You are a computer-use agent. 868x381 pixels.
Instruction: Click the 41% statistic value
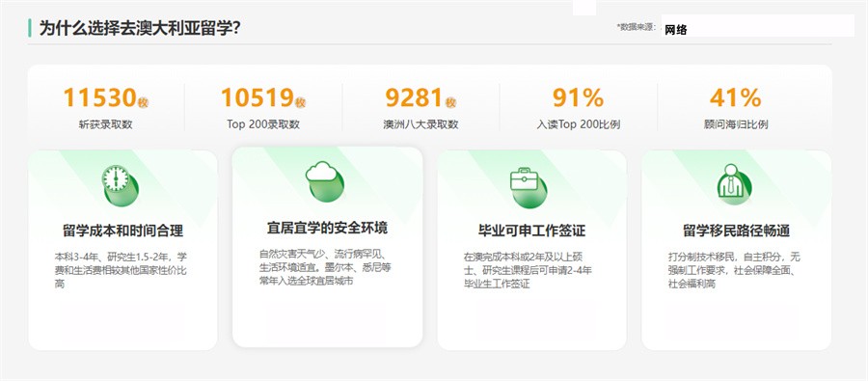[x=736, y=98]
